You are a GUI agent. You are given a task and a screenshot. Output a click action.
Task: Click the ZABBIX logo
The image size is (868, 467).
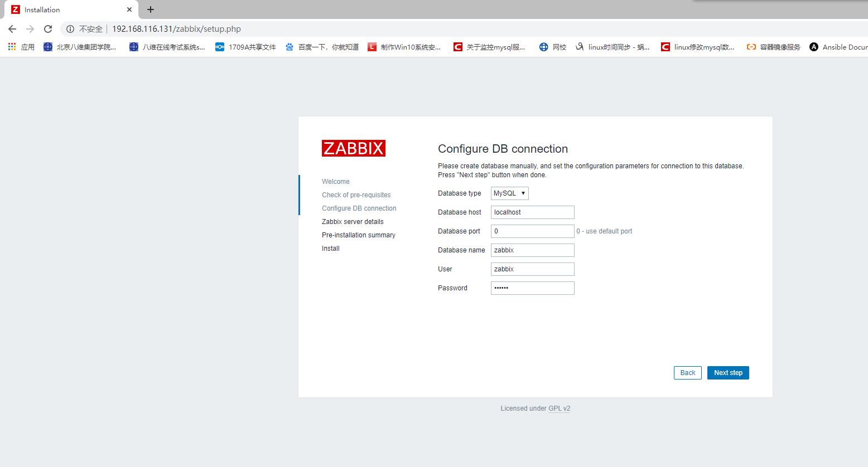354,148
